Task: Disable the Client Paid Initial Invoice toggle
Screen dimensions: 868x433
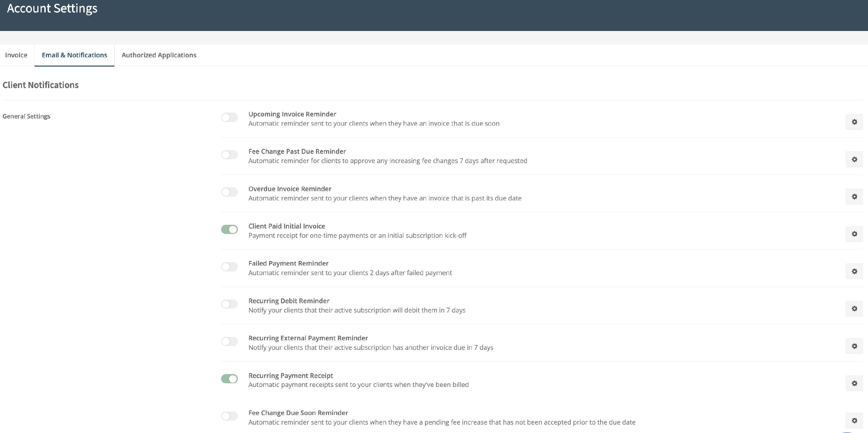Action: pos(229,229)
